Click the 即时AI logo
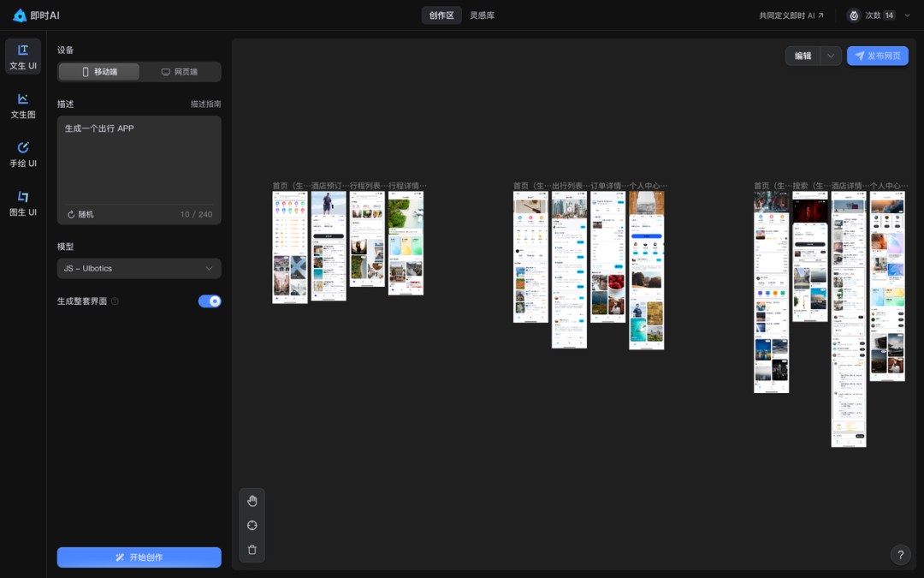The width and height of the screenshot is (924, 578). coord(37,15)
